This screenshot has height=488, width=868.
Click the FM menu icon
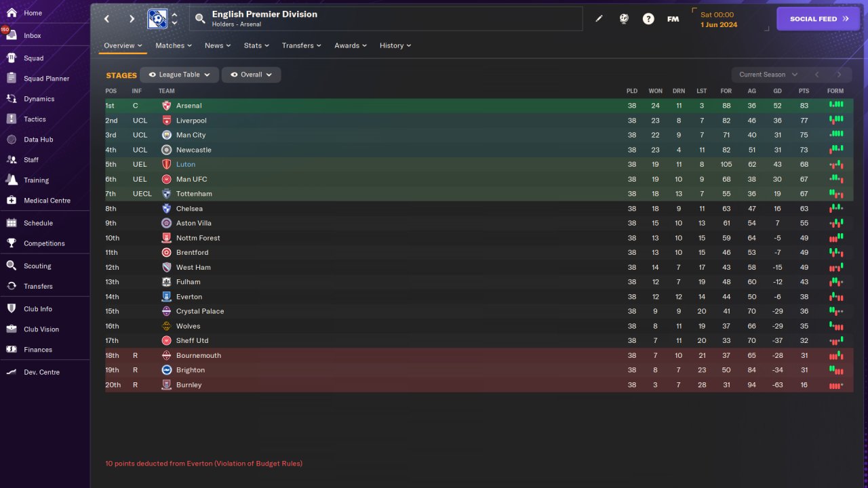pos(673,19)
